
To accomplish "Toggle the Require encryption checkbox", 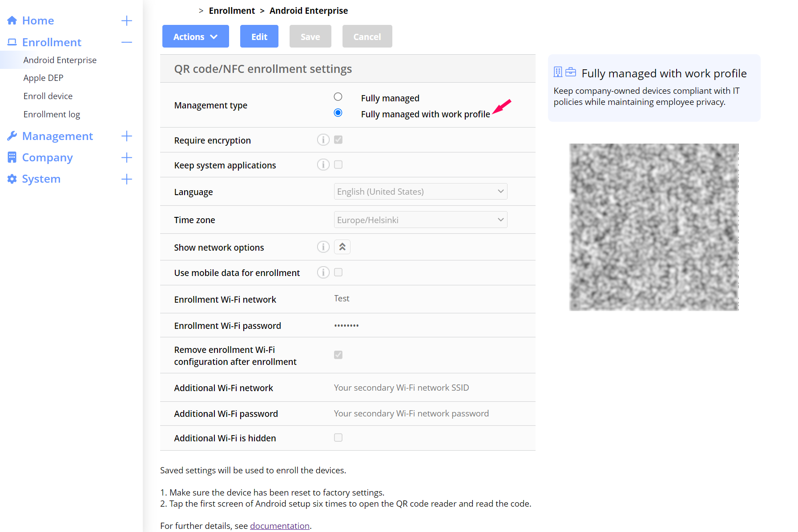I will [x=338, y=140].
